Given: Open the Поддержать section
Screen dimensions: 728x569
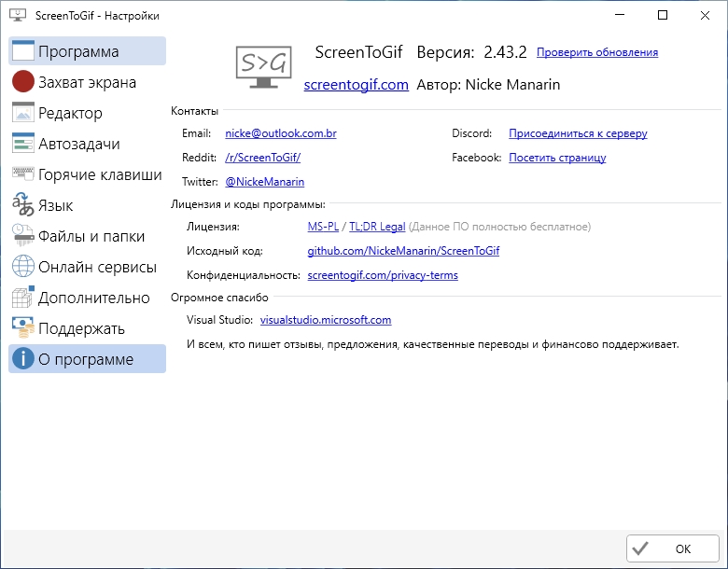Looking at the screenshot, I should click(88, 328).
